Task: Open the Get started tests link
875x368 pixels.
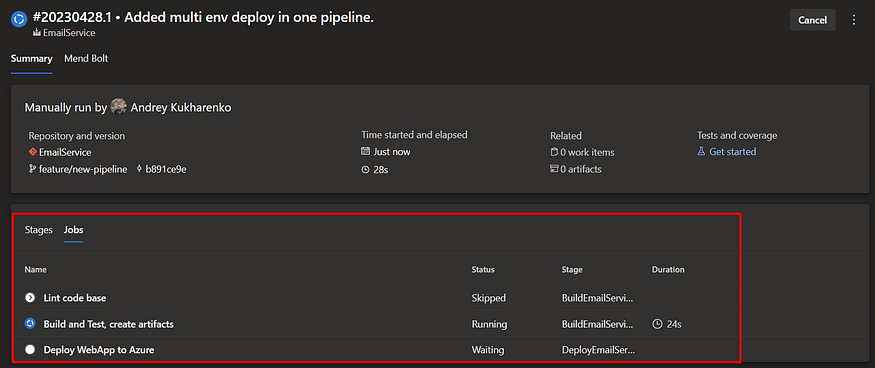Action: tap(733, 152)
